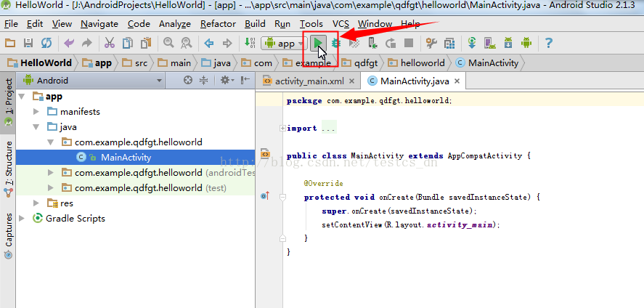This screenshot has height=308, width=644.
Task: Click the Debug app bug icon
Action: tap(336, 43)
